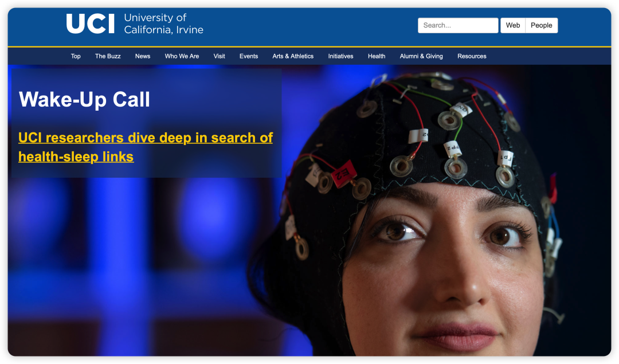Focus the Search input field

point(458,25)
